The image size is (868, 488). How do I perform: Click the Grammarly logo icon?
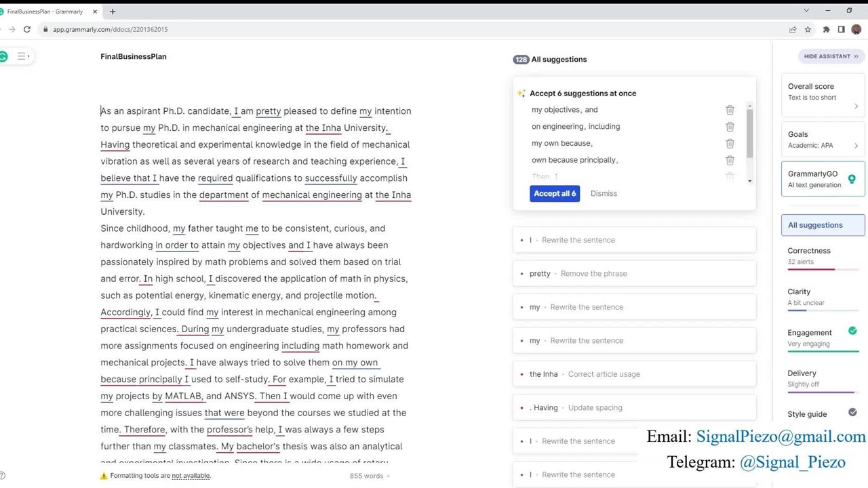(x=3, y=57)
